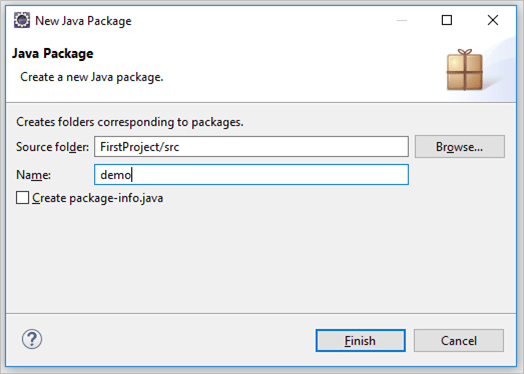Click the 'New Java Package' title bar text

(x=83, y=21)
